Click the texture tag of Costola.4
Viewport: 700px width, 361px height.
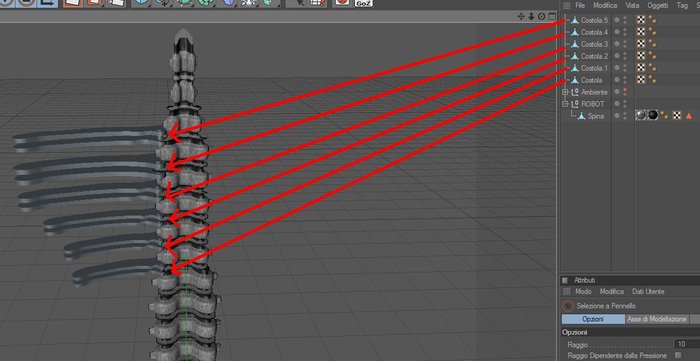(x=641, y=32)
